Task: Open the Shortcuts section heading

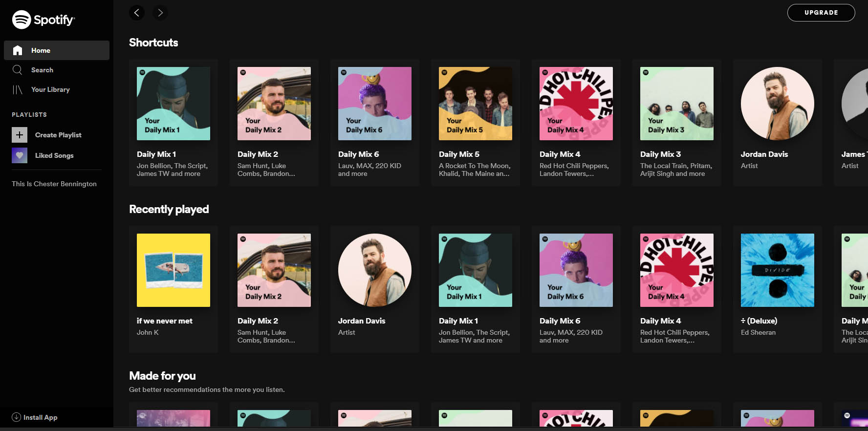Action: 153,43
